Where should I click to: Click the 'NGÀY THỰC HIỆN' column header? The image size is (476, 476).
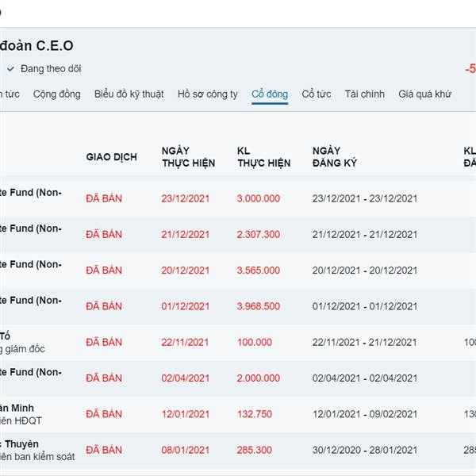coord(188,157)
